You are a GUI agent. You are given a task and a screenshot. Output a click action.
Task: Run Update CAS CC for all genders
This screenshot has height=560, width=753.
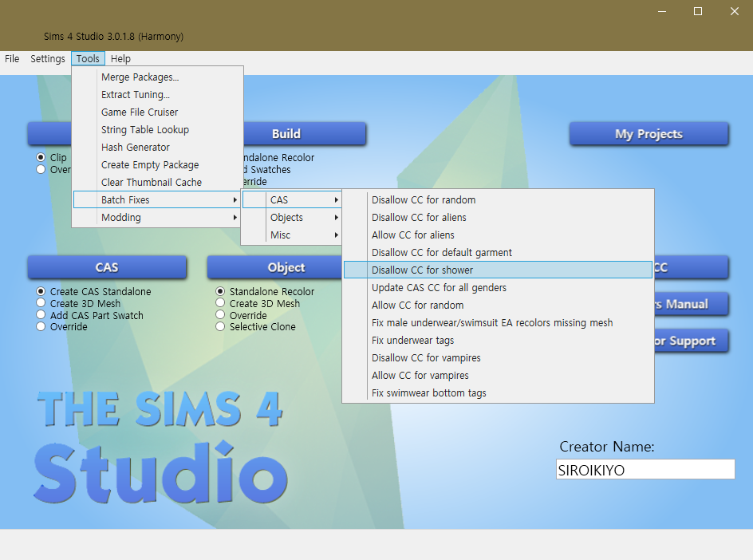click(x=498, y=288)
